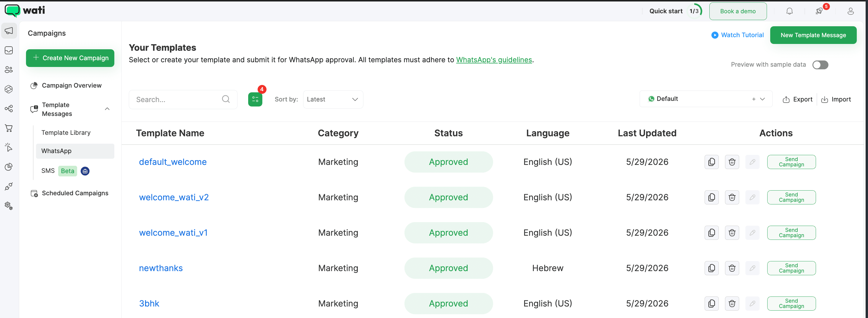Open the user profile icon
Screen dimensions: 868x318
(x=851, y=12)
